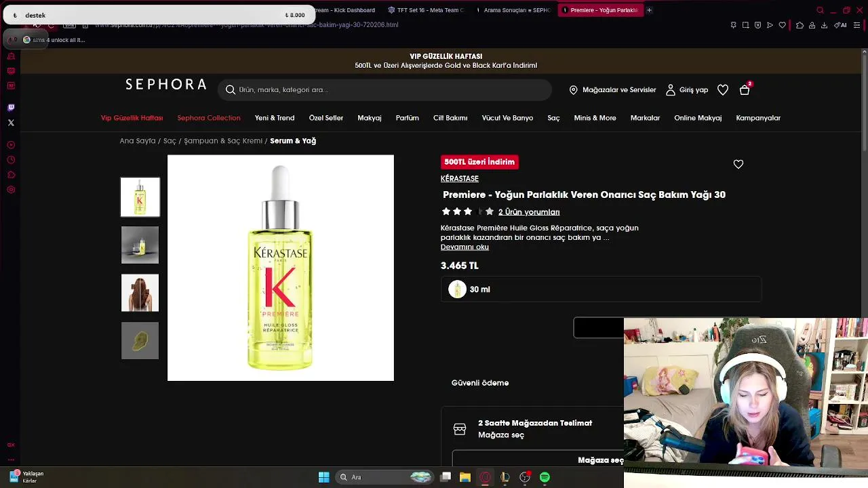Image resolution: width=868 pixels, height=488 pixels.
Task: Click the Giriş yap person icon
Action: point(671,90)
